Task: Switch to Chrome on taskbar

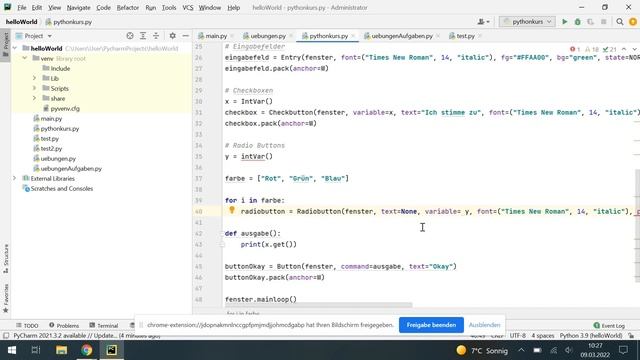Action: pyautogui.click(x=87, y=350)
